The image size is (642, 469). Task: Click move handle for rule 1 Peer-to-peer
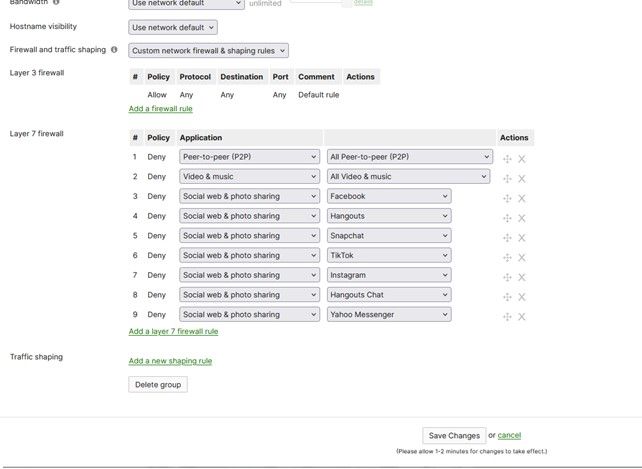[x=507, y=159]
